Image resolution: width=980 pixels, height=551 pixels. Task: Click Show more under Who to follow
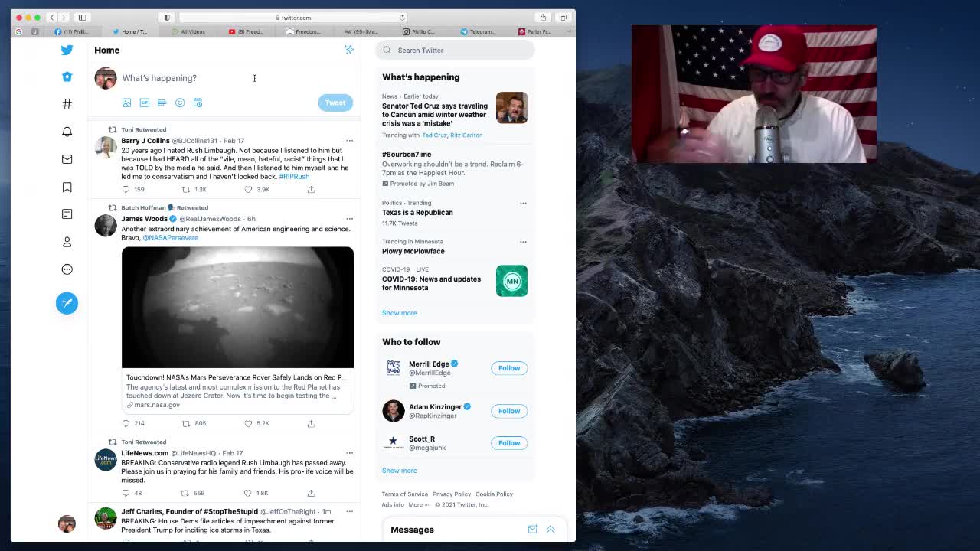(400, 471)
